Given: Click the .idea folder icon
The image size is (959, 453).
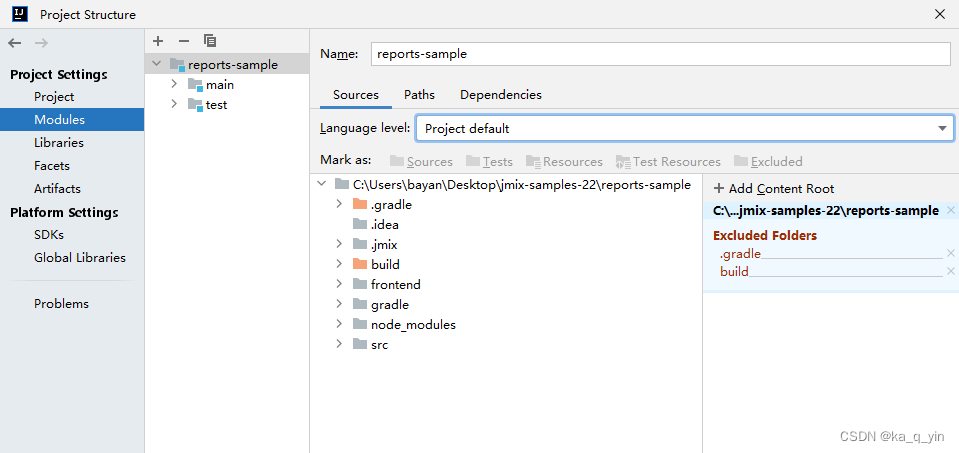Looking at the screenshot, I should (360, 224).
